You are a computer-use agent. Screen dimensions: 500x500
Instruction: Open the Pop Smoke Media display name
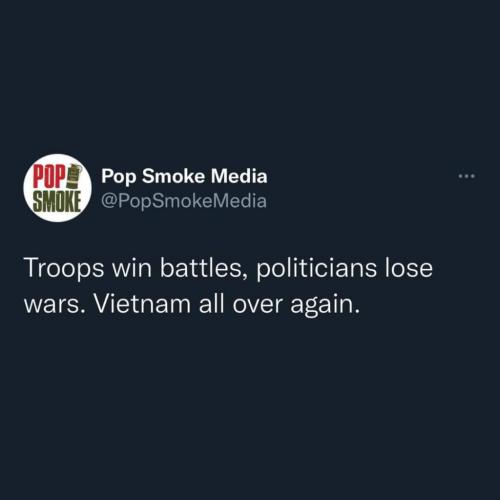(184, 176)
